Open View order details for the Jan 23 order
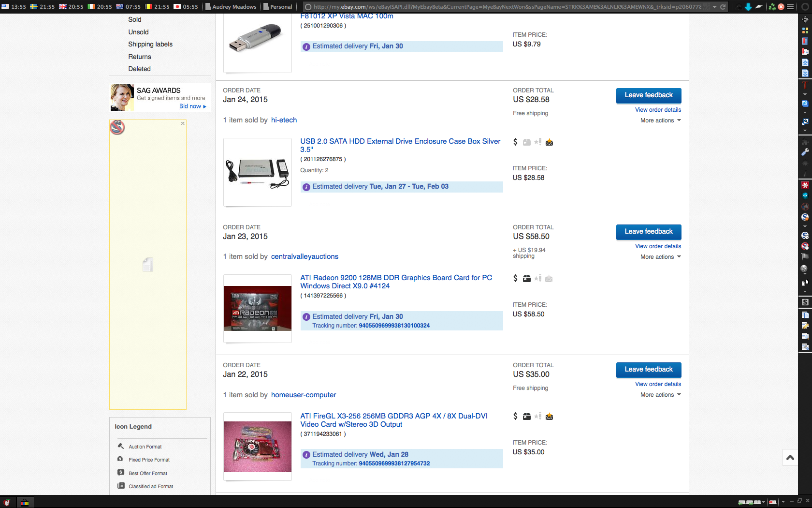The width and height of the screenshot is (812, 508). pos(658,246)
